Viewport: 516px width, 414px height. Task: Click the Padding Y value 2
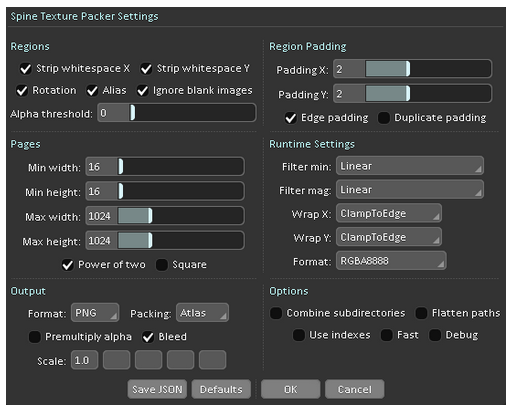coord(339,94)
